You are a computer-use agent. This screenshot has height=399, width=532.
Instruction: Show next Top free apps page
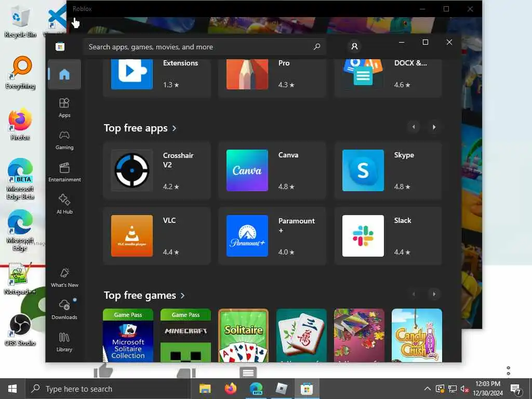[x=434, y=127]
